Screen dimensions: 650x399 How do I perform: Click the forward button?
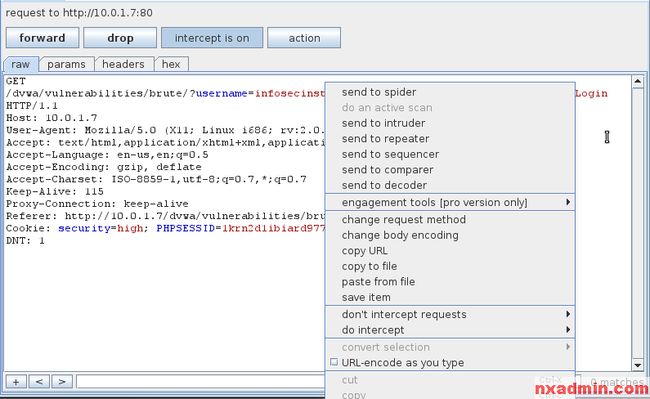(x=42, y=38)
